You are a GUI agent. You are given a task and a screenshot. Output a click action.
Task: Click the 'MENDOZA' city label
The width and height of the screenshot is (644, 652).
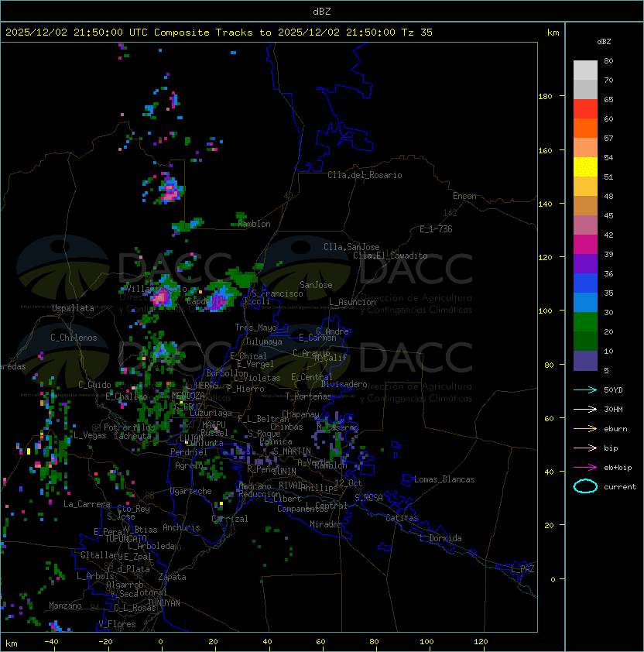point(188,395)
